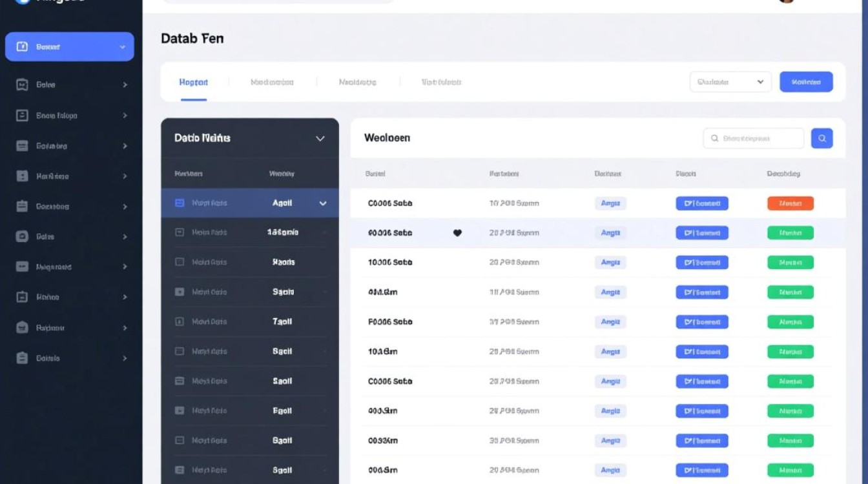868x484 pixels.
Task: Click the camera icon on the sidebar item
Action: (23, 236)
